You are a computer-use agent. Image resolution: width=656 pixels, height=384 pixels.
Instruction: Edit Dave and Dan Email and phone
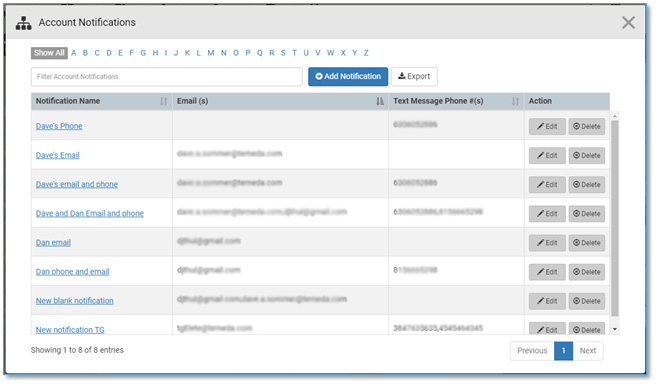(x=547, y=214)
